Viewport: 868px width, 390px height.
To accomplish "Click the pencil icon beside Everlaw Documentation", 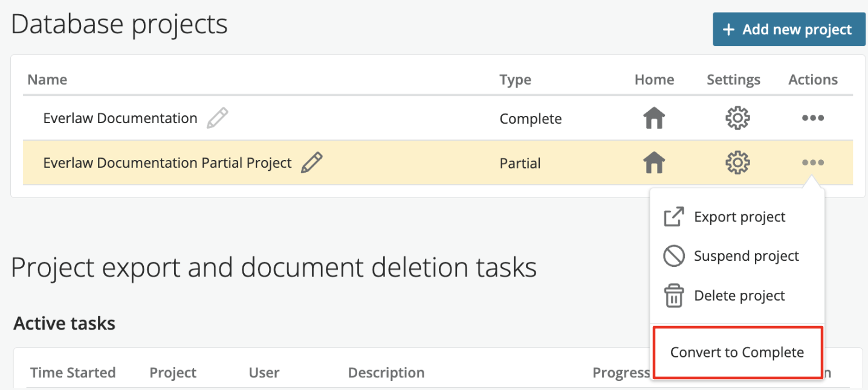I will click(217, 118).
